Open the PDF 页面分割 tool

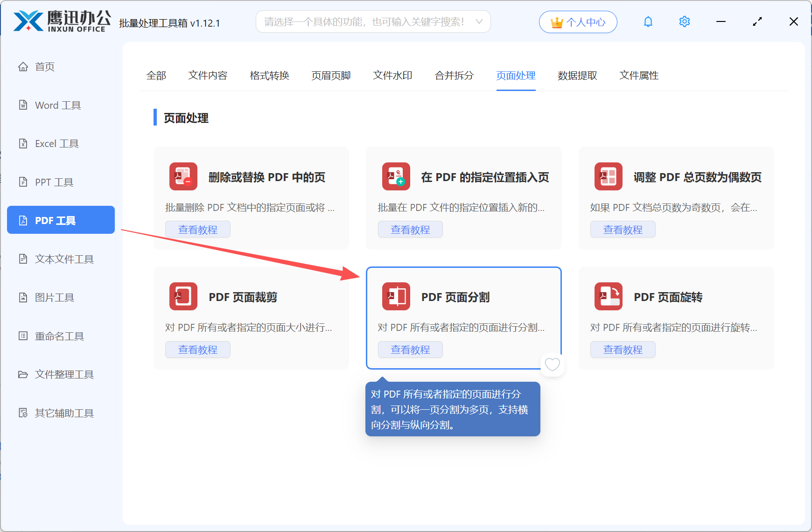pyautogui.click(x=455, y=297)
